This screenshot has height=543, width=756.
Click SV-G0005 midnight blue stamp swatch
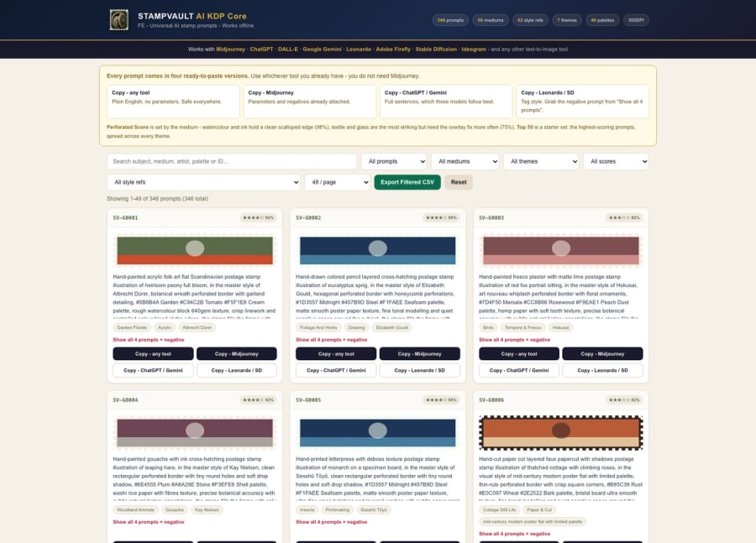(x=377, y=432)
